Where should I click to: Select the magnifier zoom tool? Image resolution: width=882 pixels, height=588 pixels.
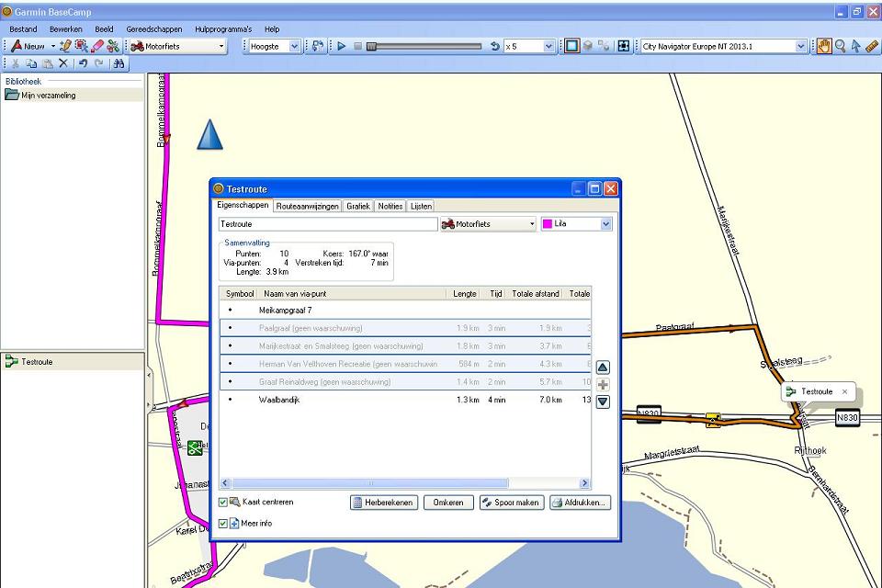840,46
